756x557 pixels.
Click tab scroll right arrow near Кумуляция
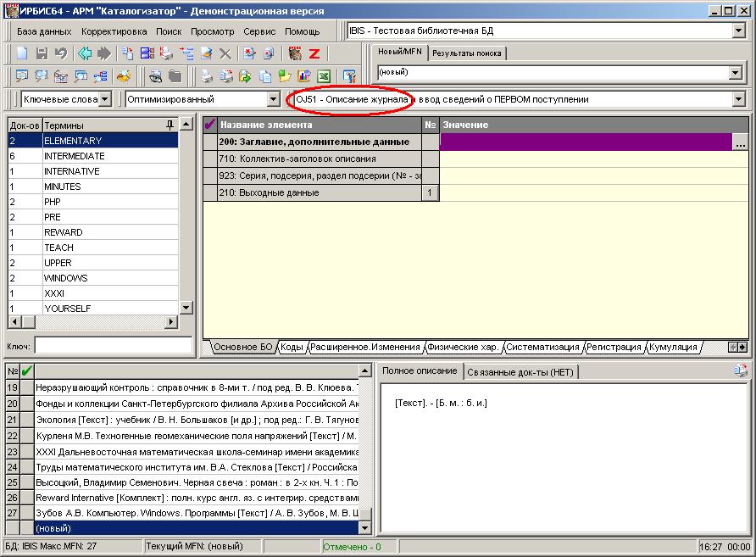click(742, 347)
